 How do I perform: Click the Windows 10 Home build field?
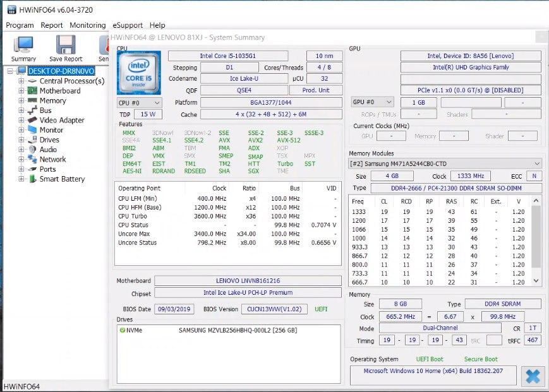point(433,375)
